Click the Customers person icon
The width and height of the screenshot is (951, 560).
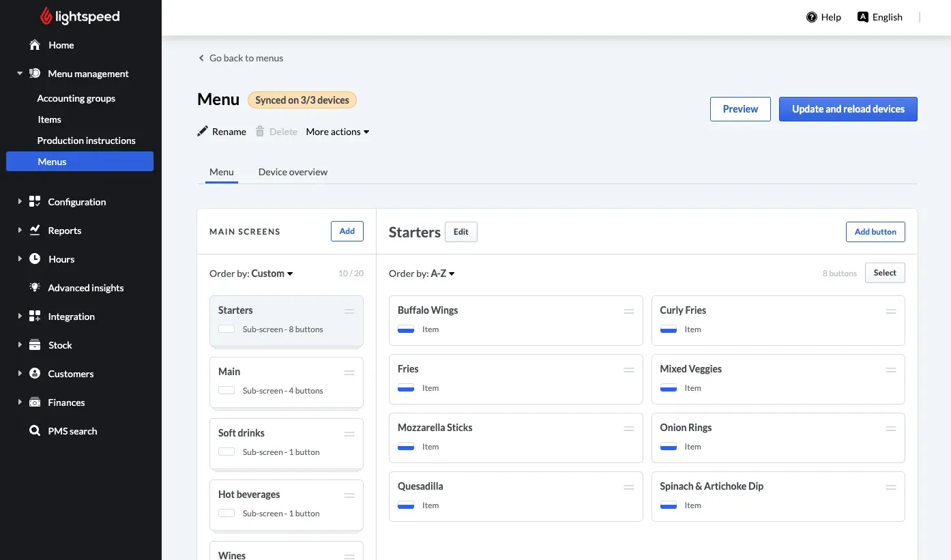pos(35,374)
